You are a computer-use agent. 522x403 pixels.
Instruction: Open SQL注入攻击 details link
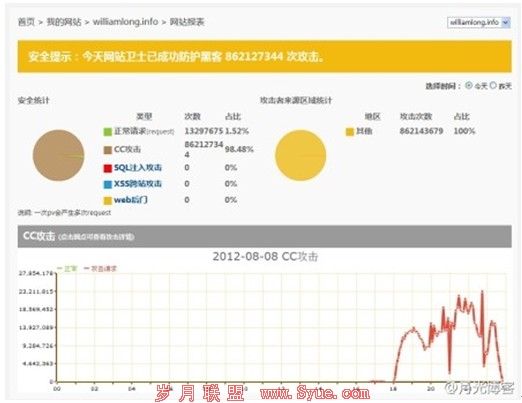138,167
